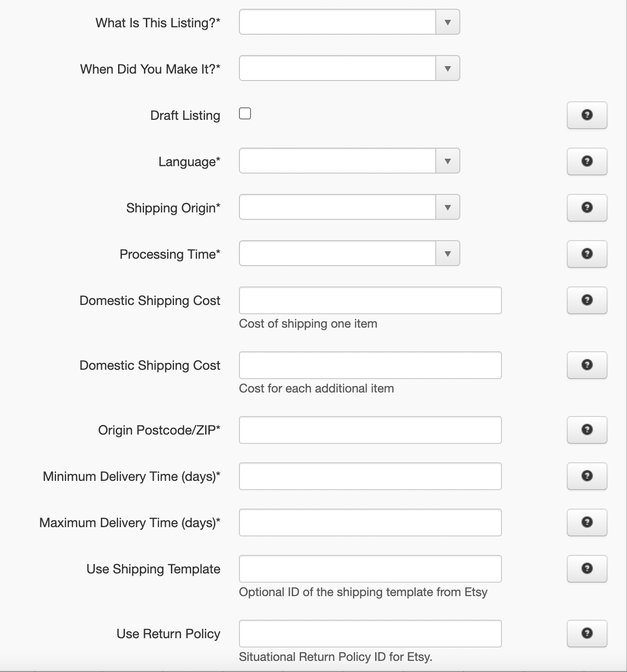Screen dimensions: 627x672
Task: Open help for Maximum Delivery Time
Action: (587, 523)
